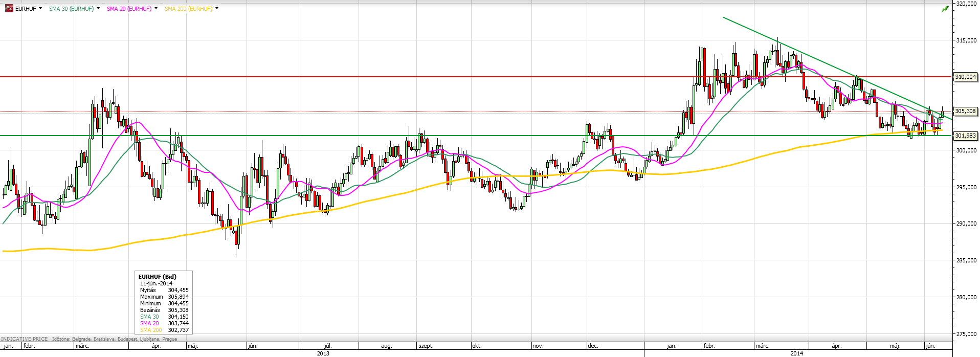Open the SMA 20 (EURHUF) dropdown arrow
This screenshot has height=357, width=980.
pyautogui.click(x=155, y=9)
